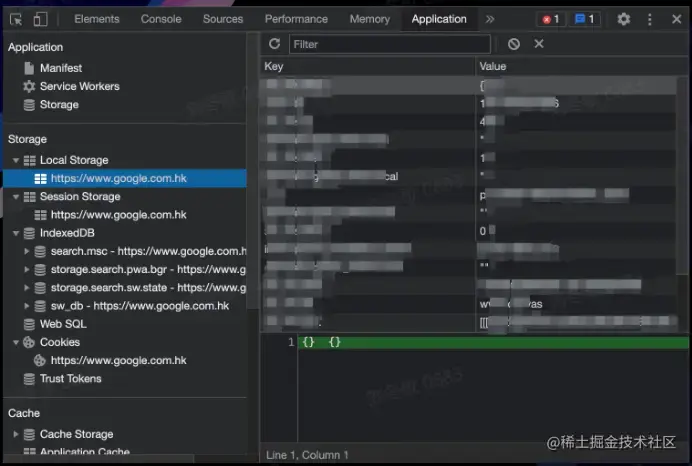Click the {} {} value in preview line 1
Screen dimensions: 692x466
click(x=322, y=342)
